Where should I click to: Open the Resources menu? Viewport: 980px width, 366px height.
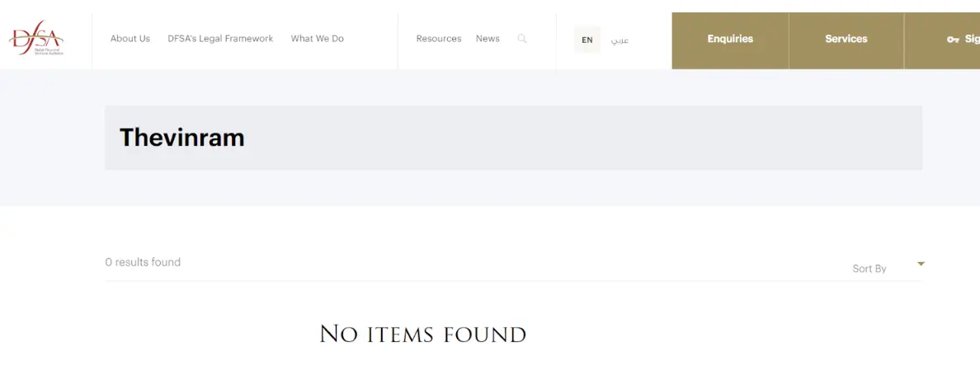pos(439,39)
